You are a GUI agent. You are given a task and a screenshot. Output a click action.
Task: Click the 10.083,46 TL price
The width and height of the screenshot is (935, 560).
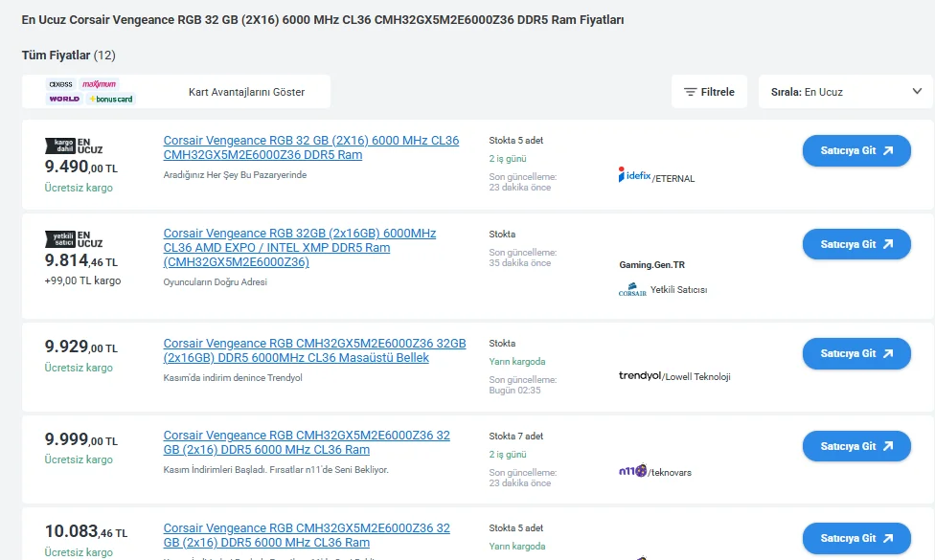pyautogui.click(x=86, y=531)
